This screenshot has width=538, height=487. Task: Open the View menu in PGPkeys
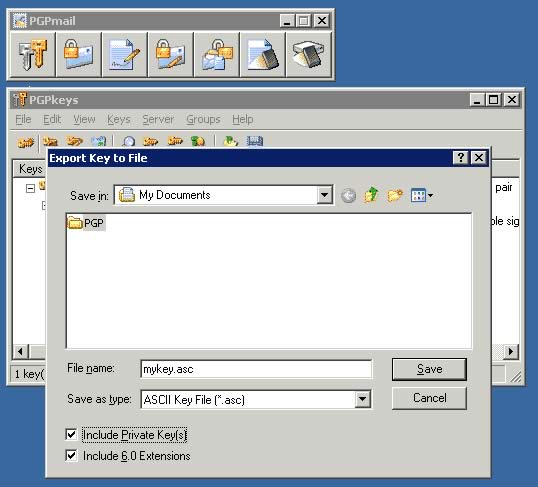pos(84,119)
